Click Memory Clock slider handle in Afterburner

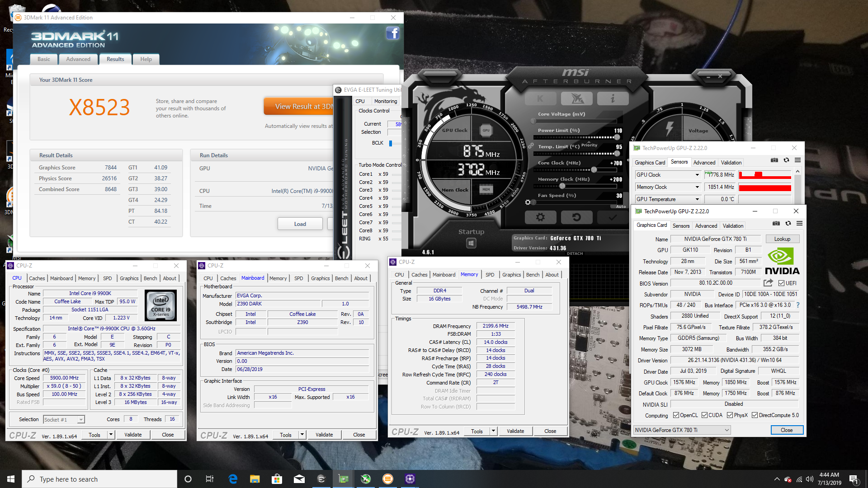(562, 186)
